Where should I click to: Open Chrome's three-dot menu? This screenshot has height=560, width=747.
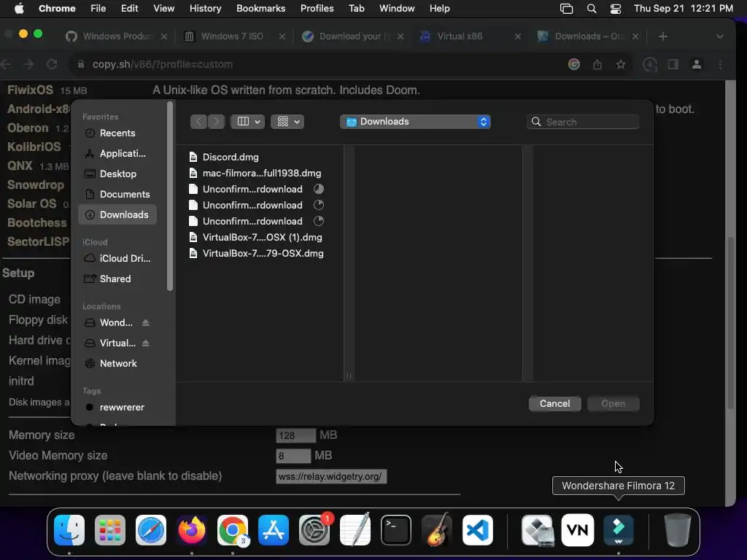[x=720, y=64]
